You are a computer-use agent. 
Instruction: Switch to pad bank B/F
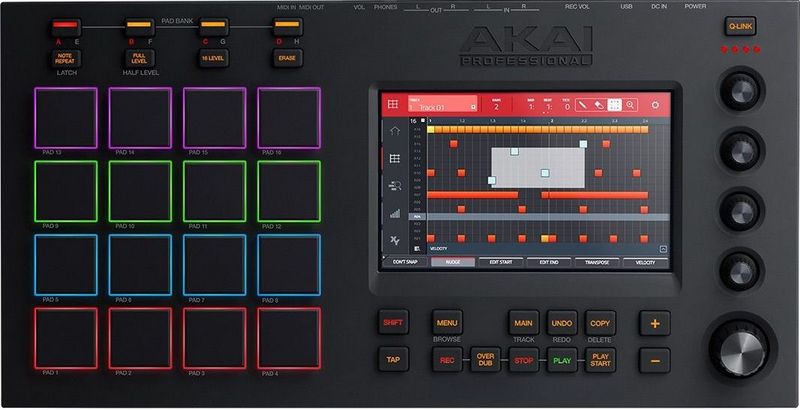(139, 27)
